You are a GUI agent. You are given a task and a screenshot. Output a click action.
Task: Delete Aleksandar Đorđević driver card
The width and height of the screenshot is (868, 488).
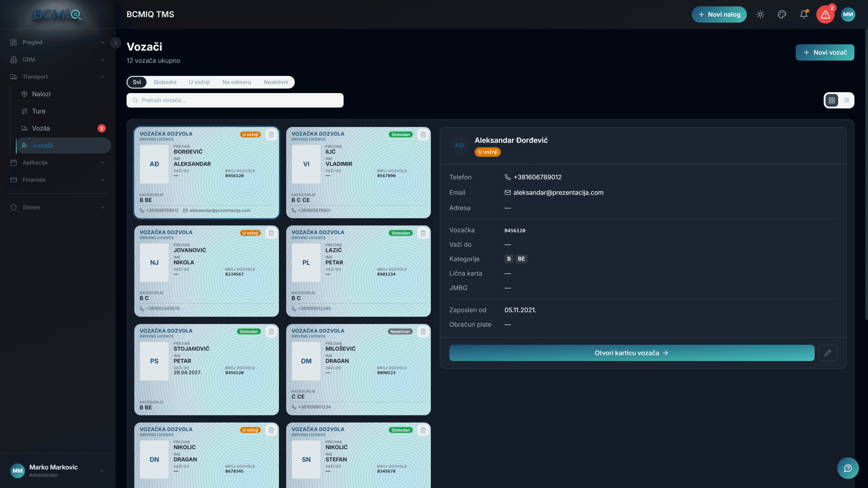click(271, 135)
